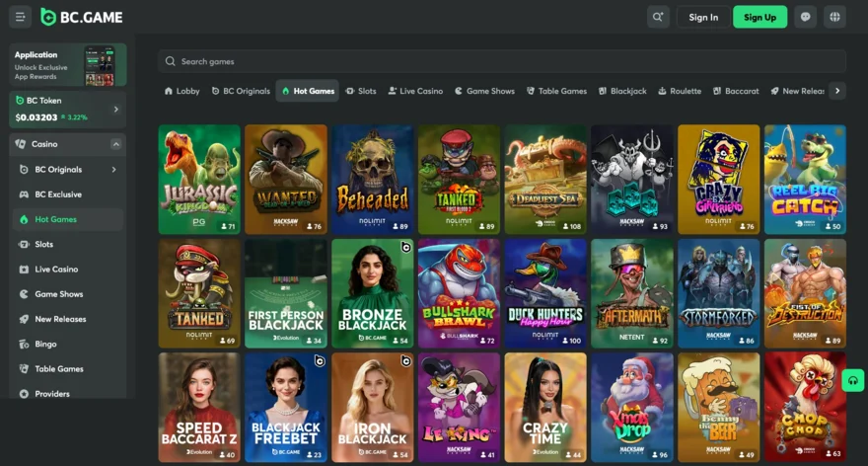Click the Search games input field
Image resolution: width=868 pixels, height=466 pixels.
coord(502,61)
